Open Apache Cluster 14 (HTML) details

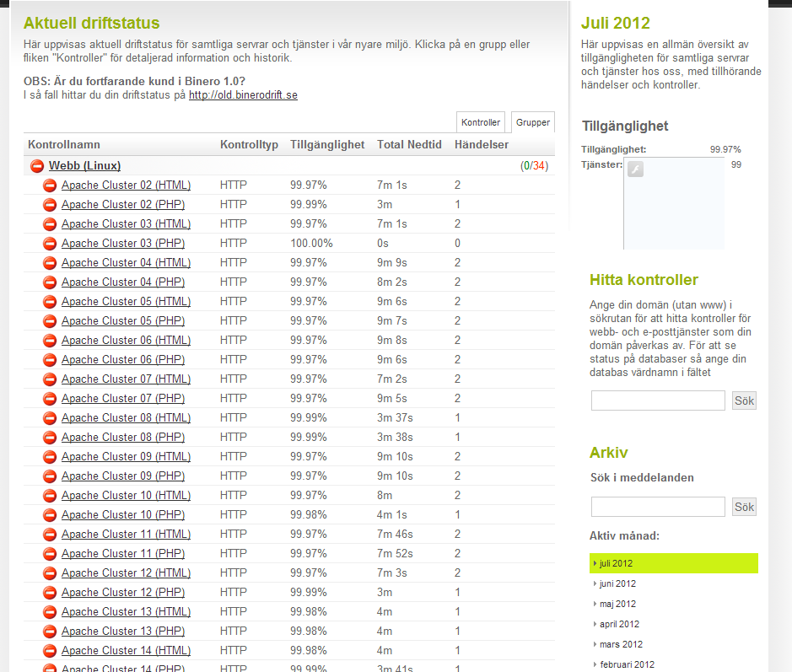coord(126,650)
